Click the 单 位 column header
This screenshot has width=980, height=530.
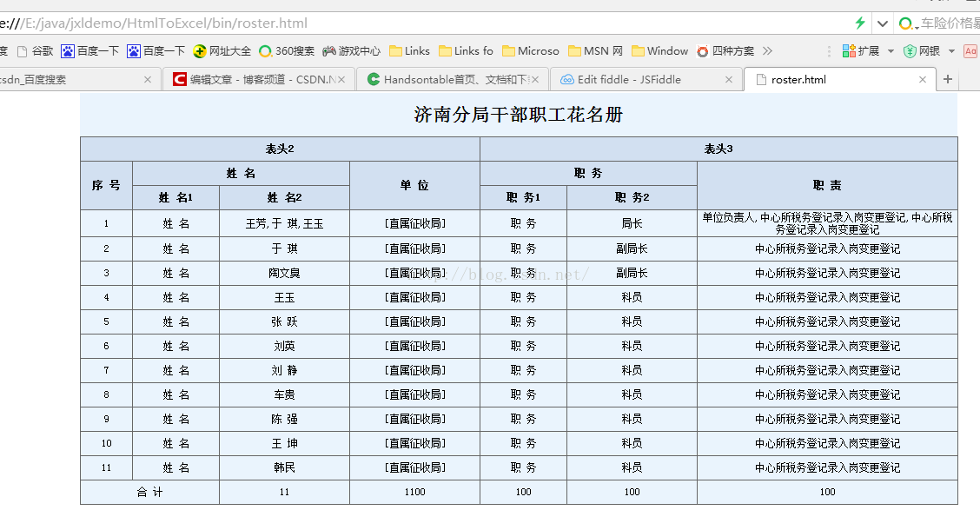point(415,185)
